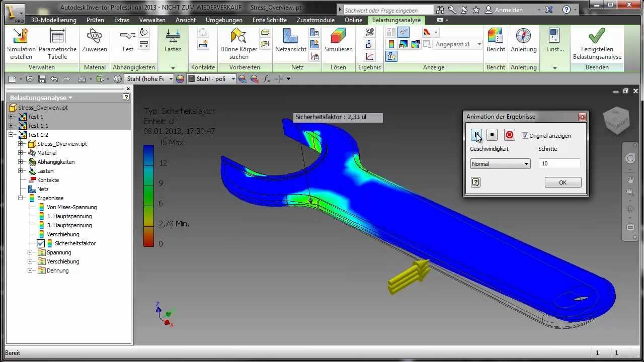Click the safety factor color legend bar
644x362 pixels.
pyautogui.click(x=148, y=196)
